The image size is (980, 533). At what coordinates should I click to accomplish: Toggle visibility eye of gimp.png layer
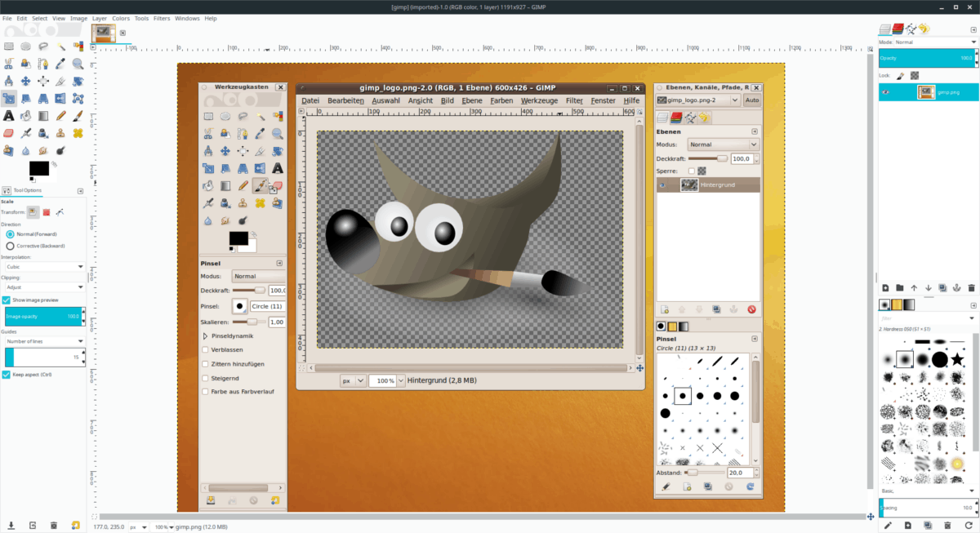tap(886, 92)
